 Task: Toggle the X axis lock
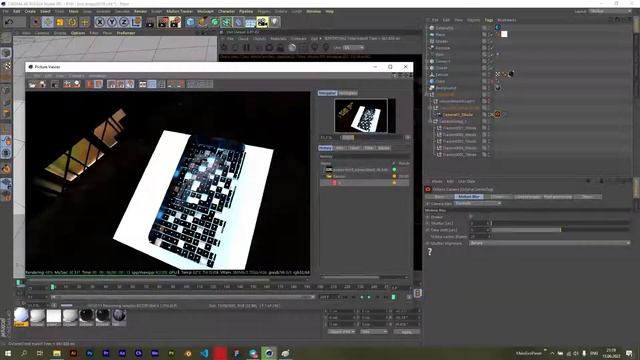tap(100, 22)
